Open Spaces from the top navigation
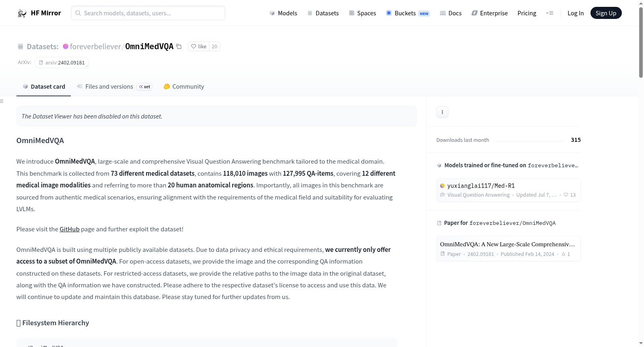 pyautogui.click(x=363, y=13)
